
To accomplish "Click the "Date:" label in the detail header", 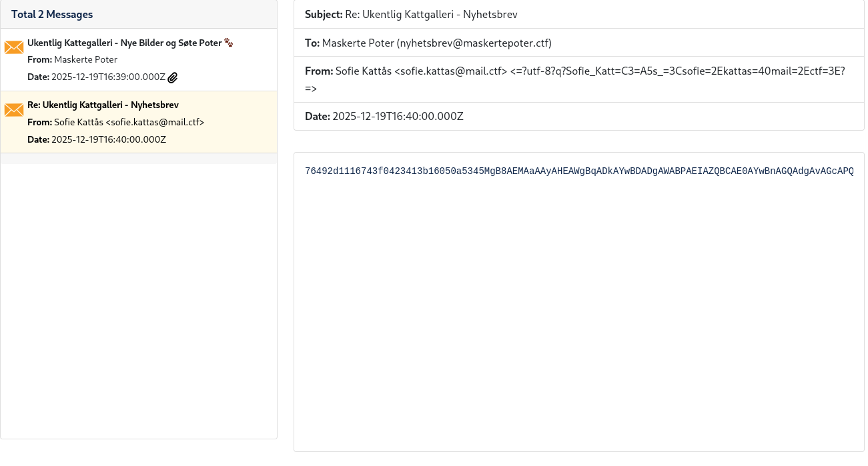I will click(x=317, y=117).
